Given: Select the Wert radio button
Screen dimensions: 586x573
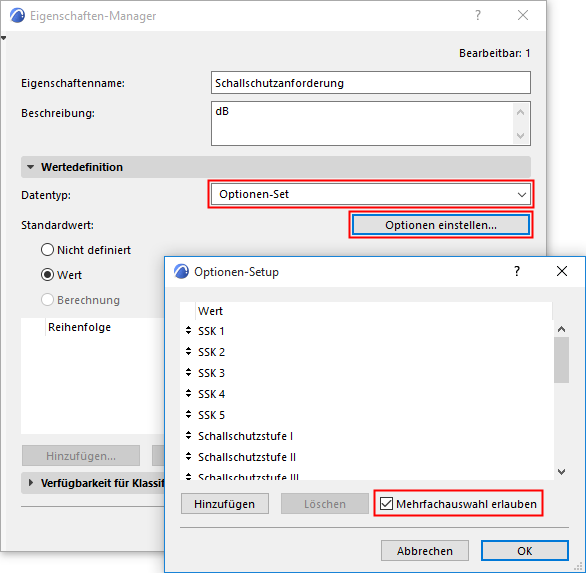Looking at the screenshot, I should [47, 275].
